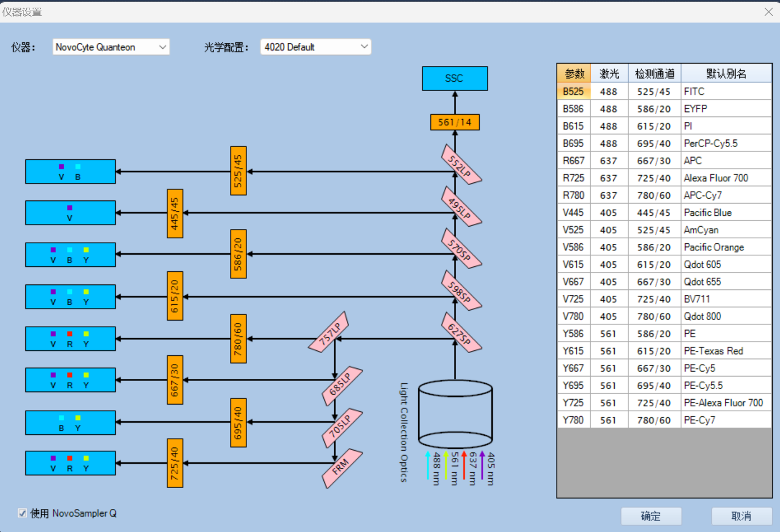Click the 参数 column header
This screenshot has height=532, width=780.
point(574,74)
